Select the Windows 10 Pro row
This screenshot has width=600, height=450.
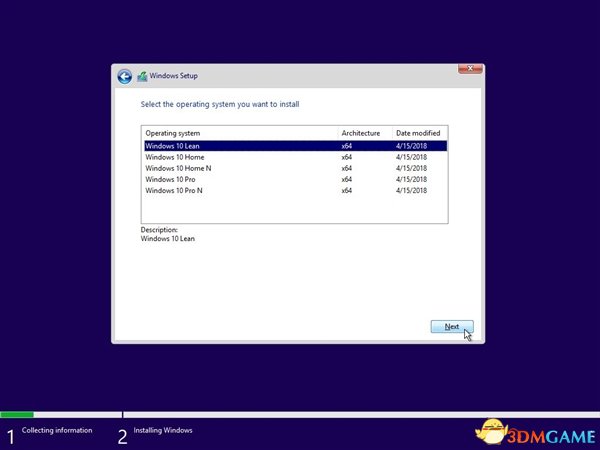point(295,179)
